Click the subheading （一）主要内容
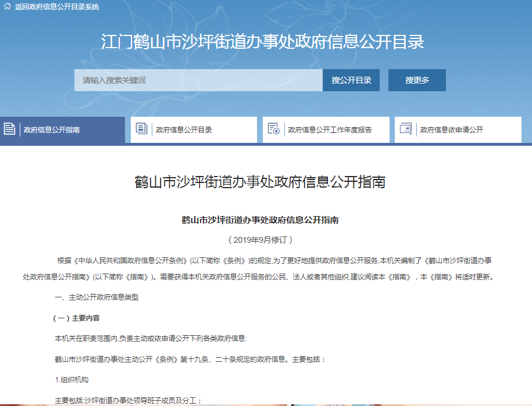Screen dimensions: 532x406 [76, 318]
